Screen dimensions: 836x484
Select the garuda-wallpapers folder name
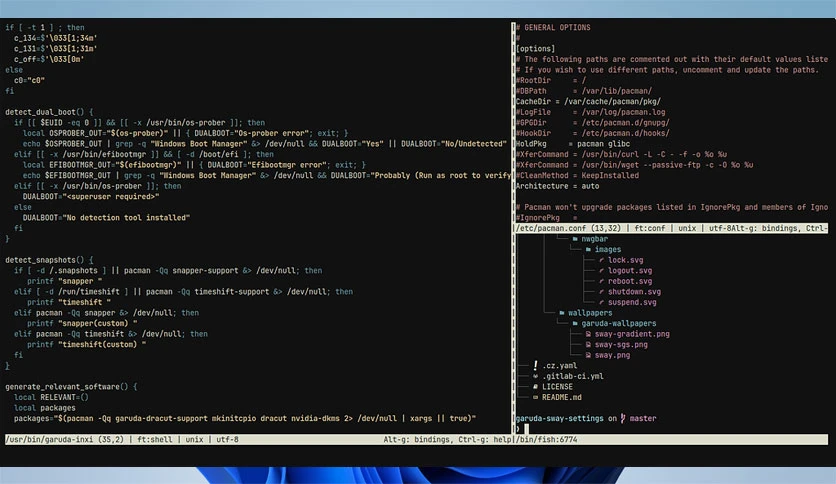[x=618, y=324]
